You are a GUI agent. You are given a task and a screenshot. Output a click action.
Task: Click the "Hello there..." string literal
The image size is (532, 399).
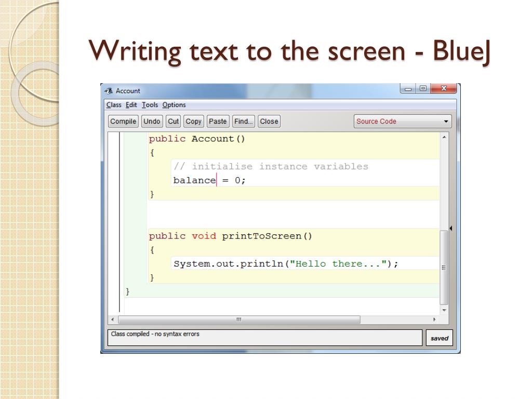338,263
